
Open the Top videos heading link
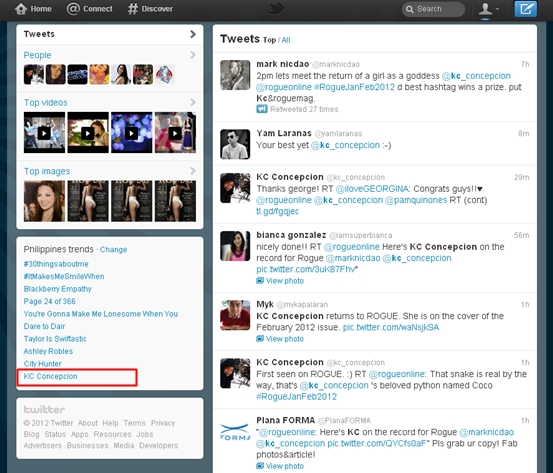tap(45, 103)
